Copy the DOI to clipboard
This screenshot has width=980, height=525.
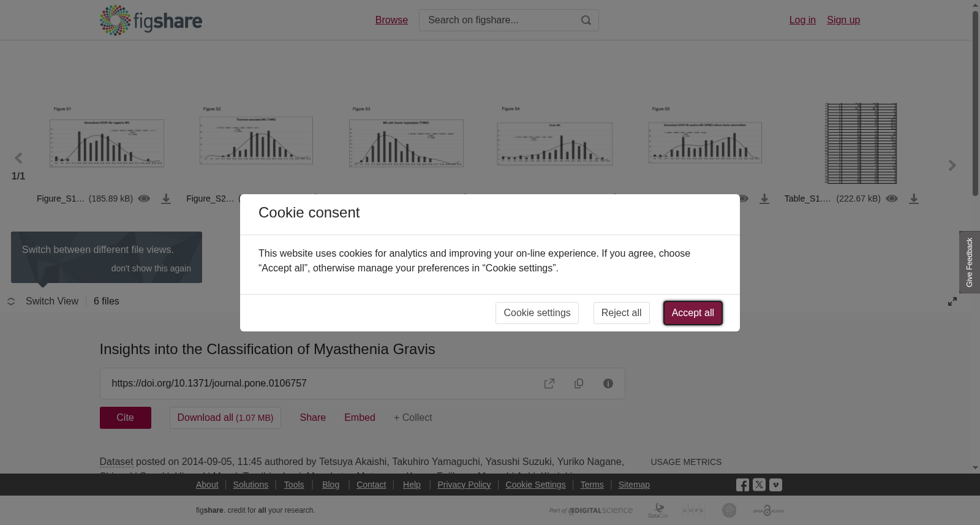(579, 383)
